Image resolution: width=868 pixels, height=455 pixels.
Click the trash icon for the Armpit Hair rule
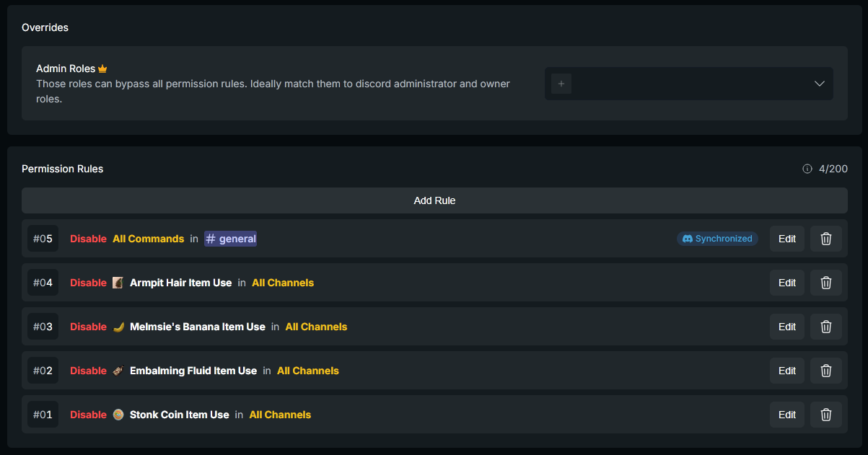pos(825,283)
